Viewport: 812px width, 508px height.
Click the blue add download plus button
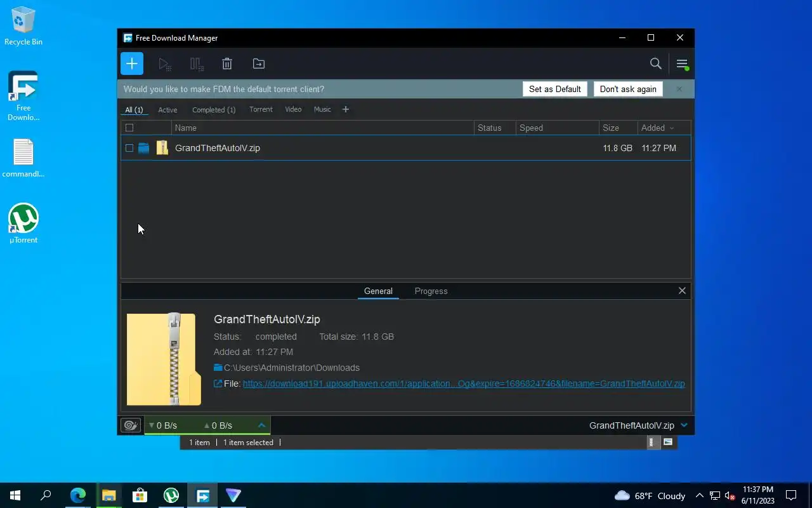(132, 63)
